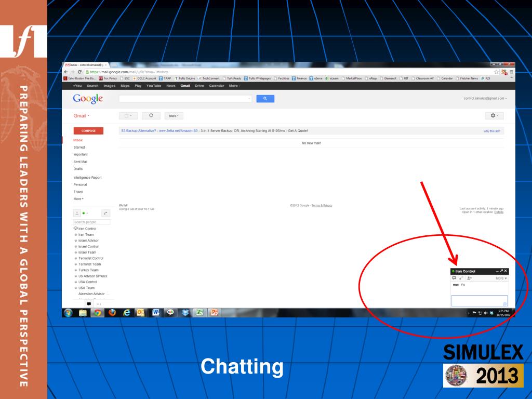This screenshot has width=532, height=399.
Task: Open the Sent Mail folder
Action: click(81, 162)
